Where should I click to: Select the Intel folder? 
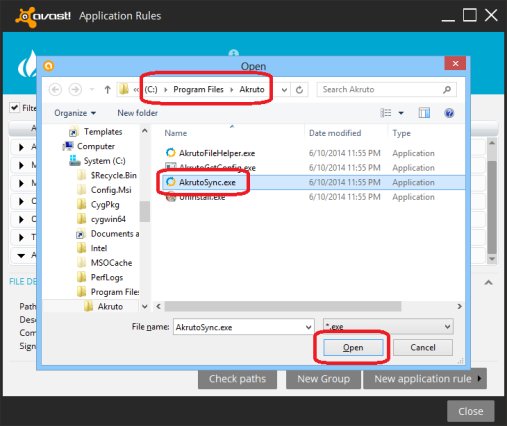pyautogui.click(x=99, y=248)
